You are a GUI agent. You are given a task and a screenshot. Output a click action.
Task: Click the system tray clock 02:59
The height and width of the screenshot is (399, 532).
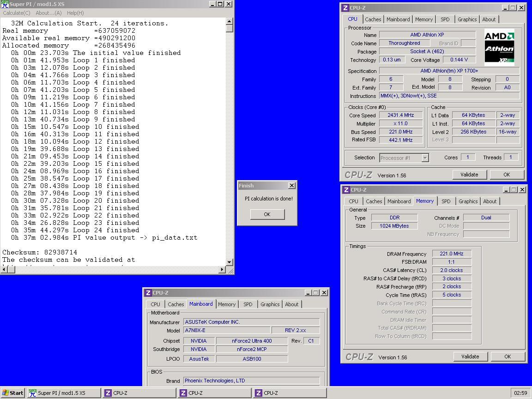[520, 393]
